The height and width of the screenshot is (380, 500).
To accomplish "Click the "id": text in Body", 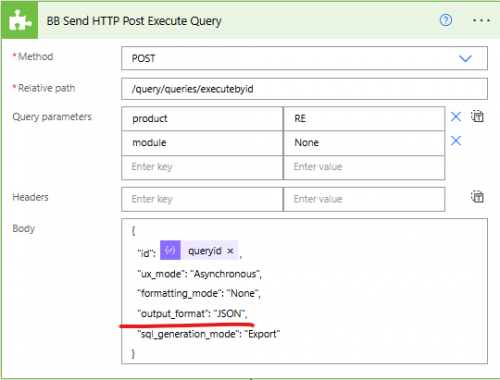I will 147,253.
